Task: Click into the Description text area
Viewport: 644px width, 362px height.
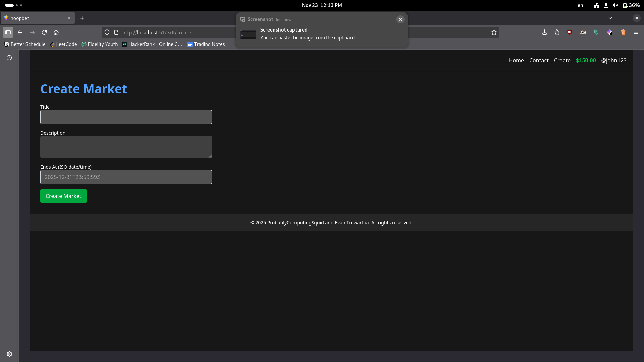Action: coord(126,147)
